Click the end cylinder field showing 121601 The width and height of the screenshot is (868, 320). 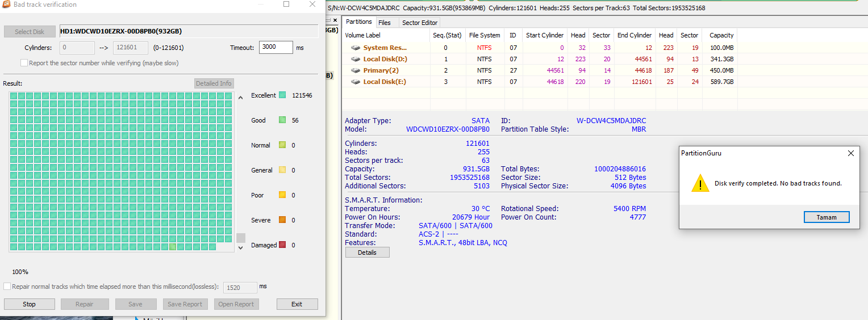(x=131, y=48)
